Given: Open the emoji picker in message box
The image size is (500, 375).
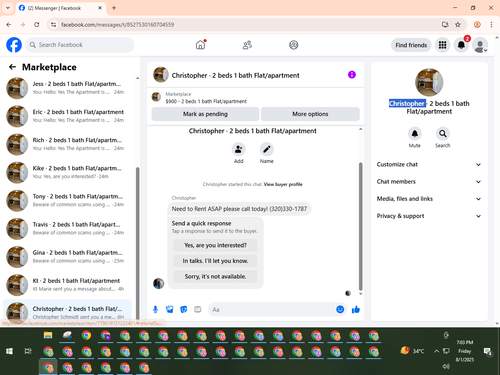Looking at the screenshot, I should point(340,310).
